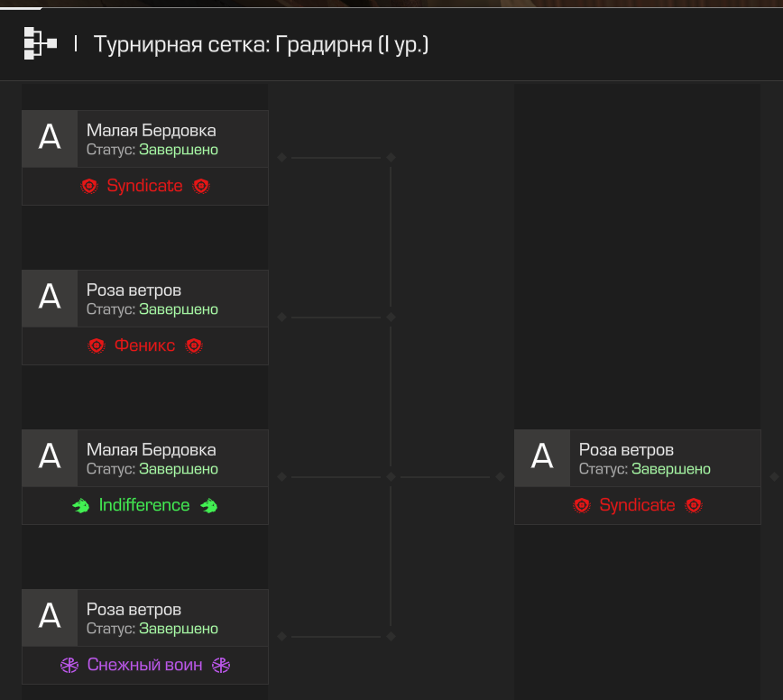The height and width of the screenshot is (700, 783).
Task: Click the right green wolf icon beside Indifference
Action: 209,505
